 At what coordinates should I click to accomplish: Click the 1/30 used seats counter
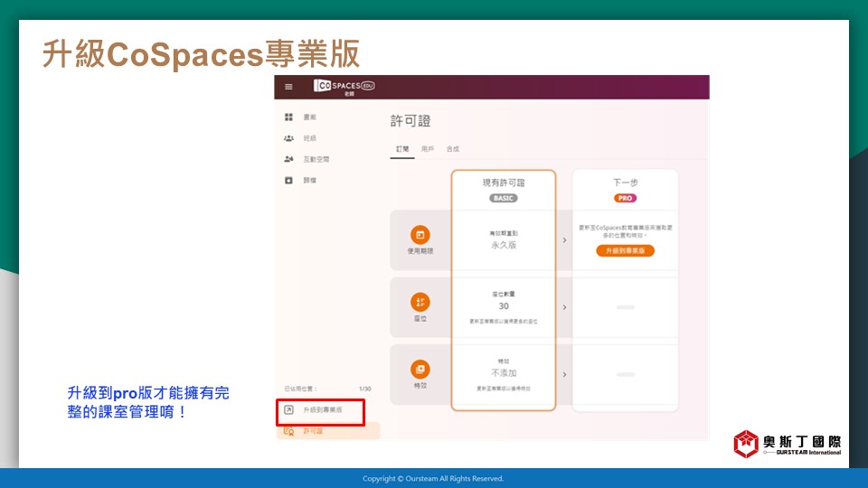pos(364,389)
